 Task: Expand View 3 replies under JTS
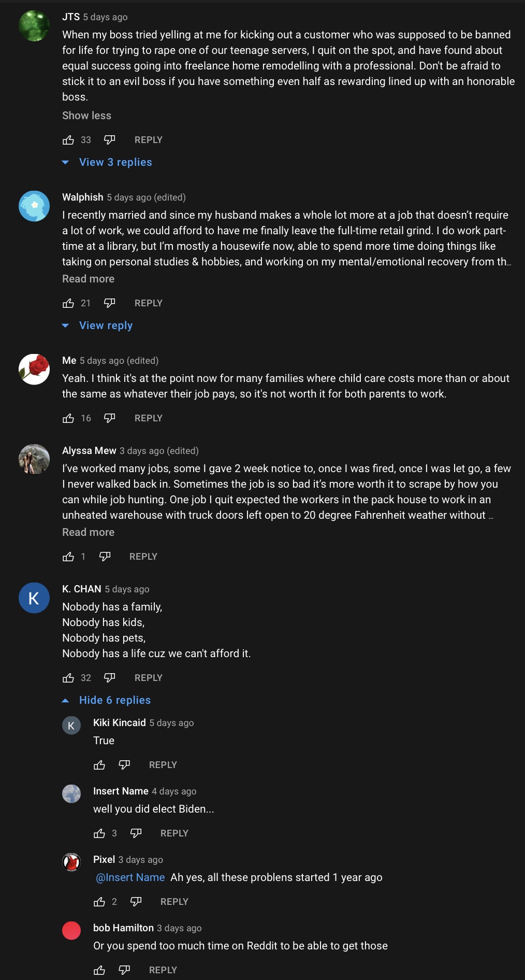(x=115, y=162)
